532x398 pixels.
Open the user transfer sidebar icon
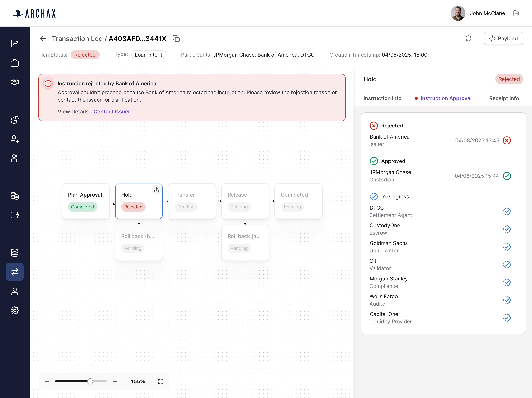(x=15, y=139)
